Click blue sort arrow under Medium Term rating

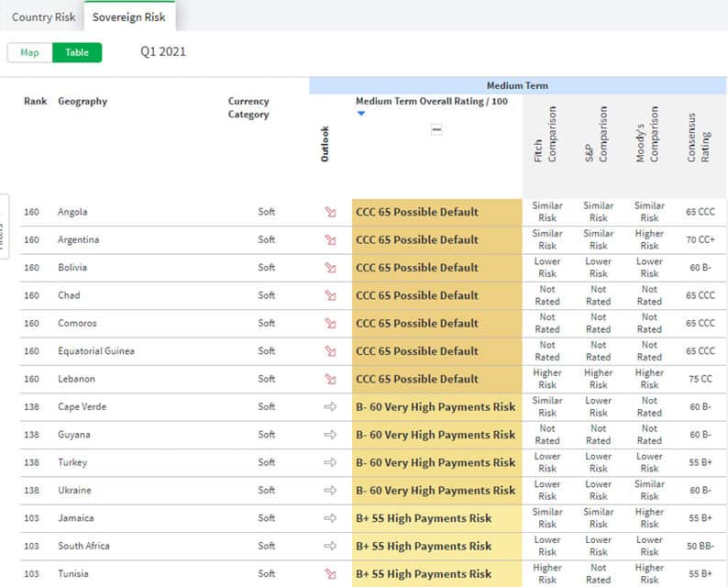tap(361, 114)
